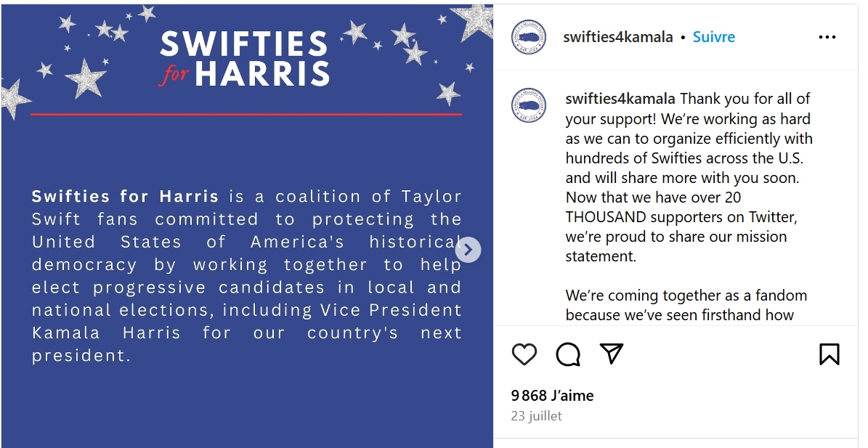
Task: Advance to the next carousel slide arrow
Action: (469, 251)
